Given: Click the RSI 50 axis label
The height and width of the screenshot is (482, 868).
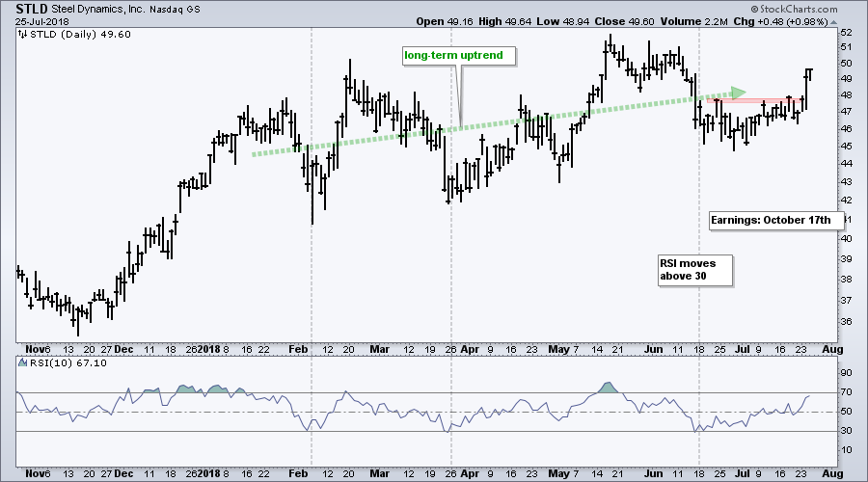Looking at the screenshot, I should point(847,412).
